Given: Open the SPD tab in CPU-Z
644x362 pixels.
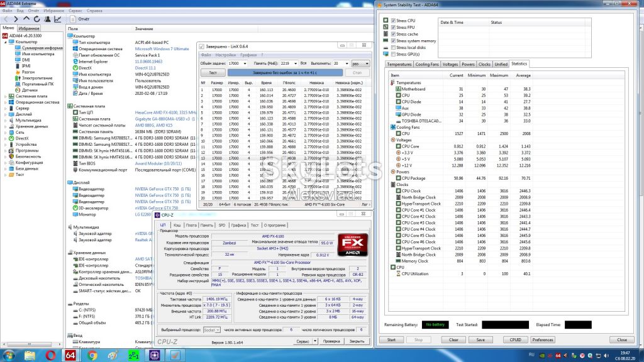Looking at the screenshot, I should 222,226.
